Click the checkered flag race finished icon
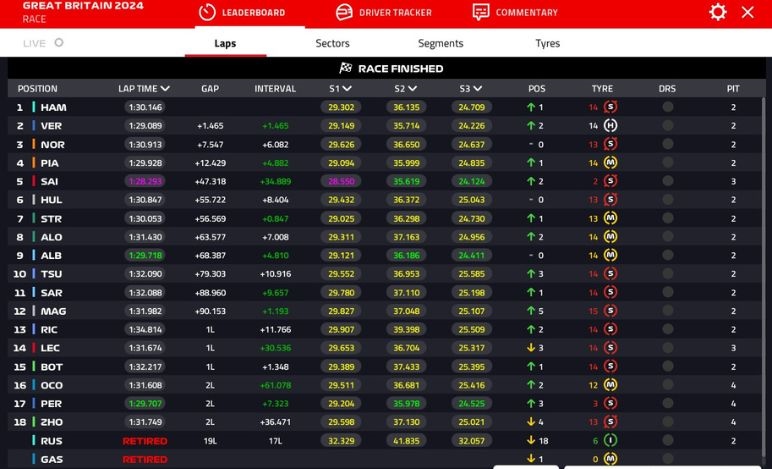 pos(346,69)
